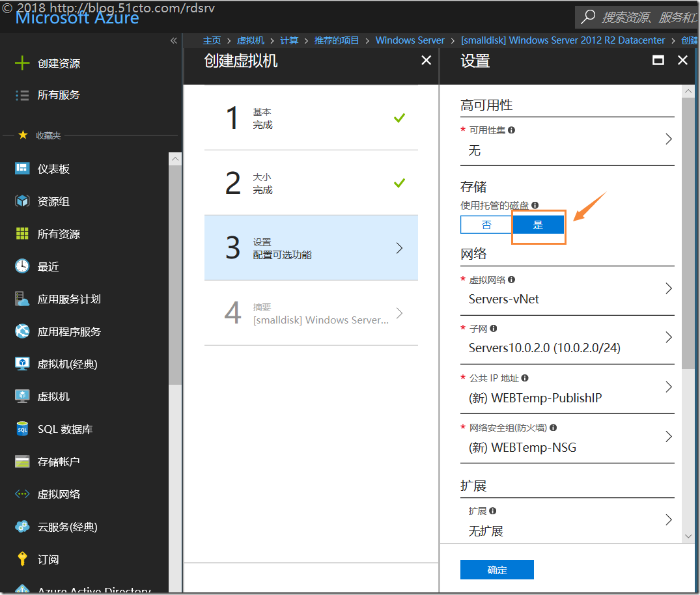Click the 所有资源 green grid icon
This screenshot has width=700, height=595.
click(x=22, y=234)
